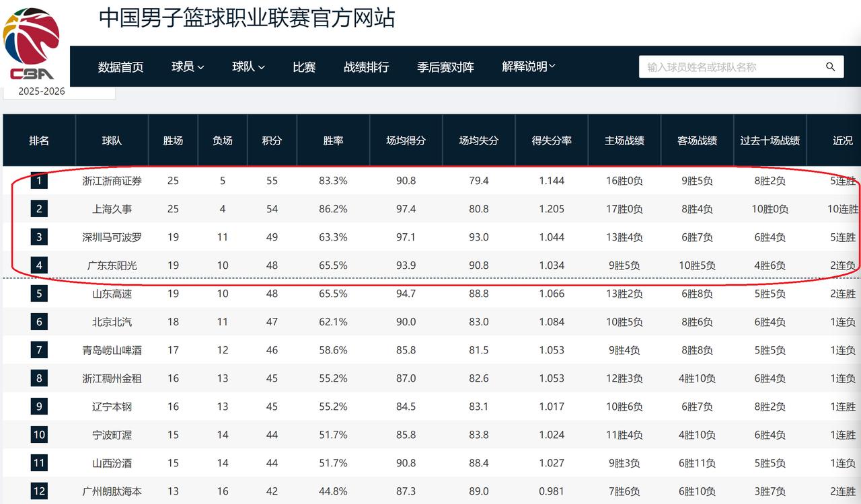Click away record 6胜11负

pyautogui.click(x=697, y=463)
